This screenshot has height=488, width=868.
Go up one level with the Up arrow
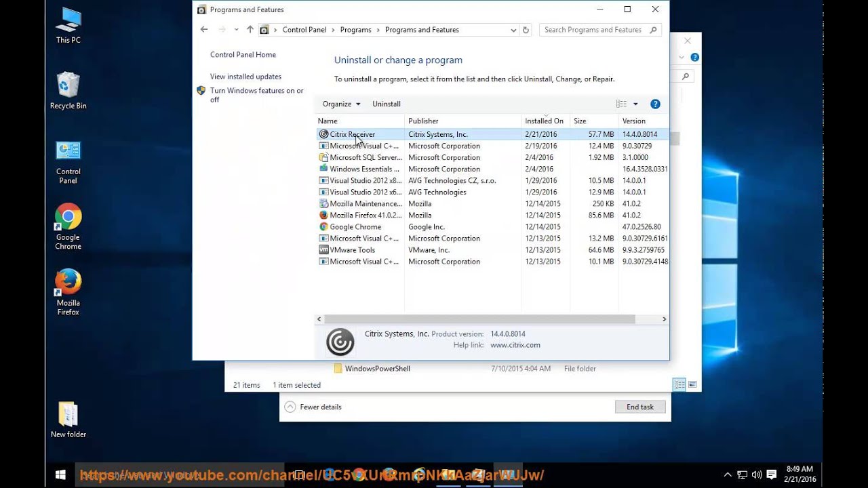(x=250, y=30)
